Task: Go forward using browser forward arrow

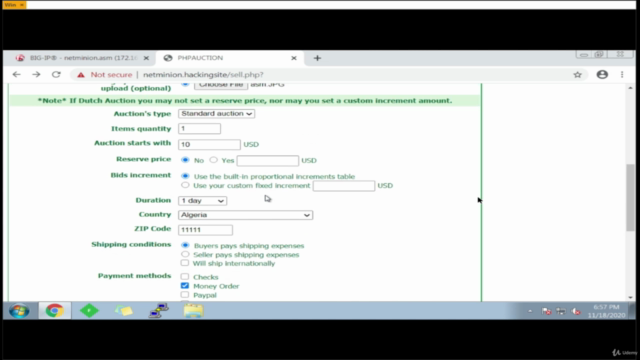Action: pos(36,75)
